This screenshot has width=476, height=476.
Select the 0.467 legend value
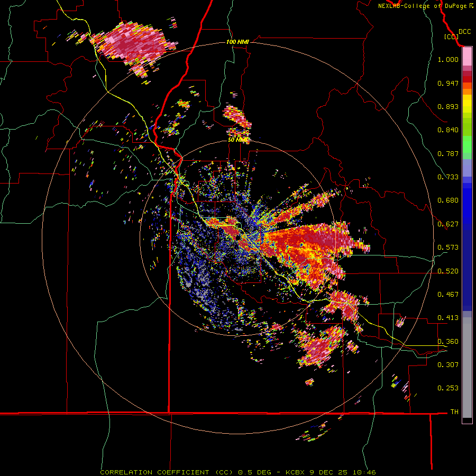pyautogui.click(x=448, y=295)
